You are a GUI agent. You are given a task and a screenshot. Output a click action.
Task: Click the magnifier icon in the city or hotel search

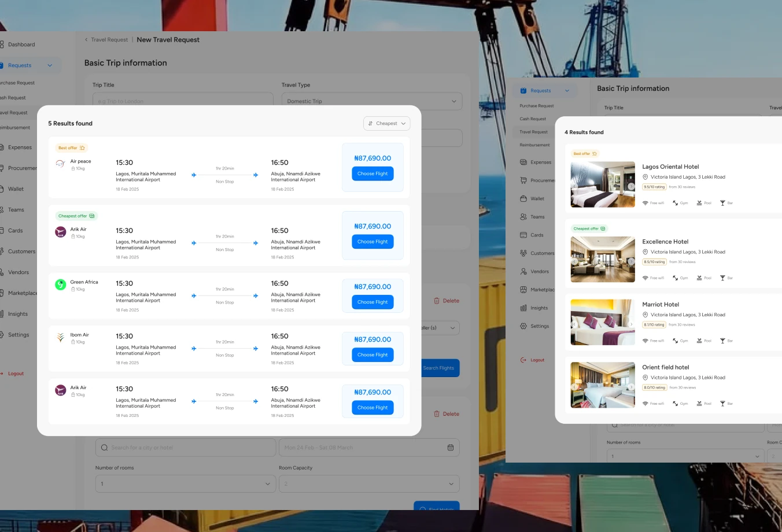pyautogui.click(x=104, y=448)
